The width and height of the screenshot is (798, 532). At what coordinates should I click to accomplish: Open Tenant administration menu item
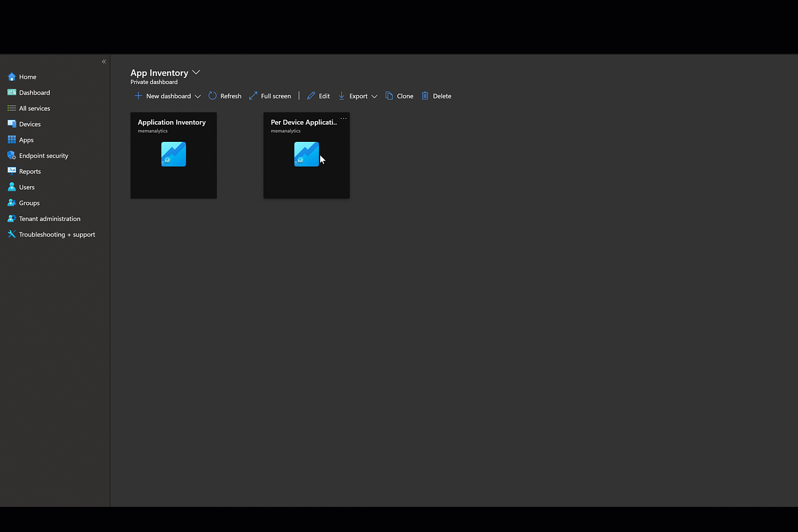49,219
